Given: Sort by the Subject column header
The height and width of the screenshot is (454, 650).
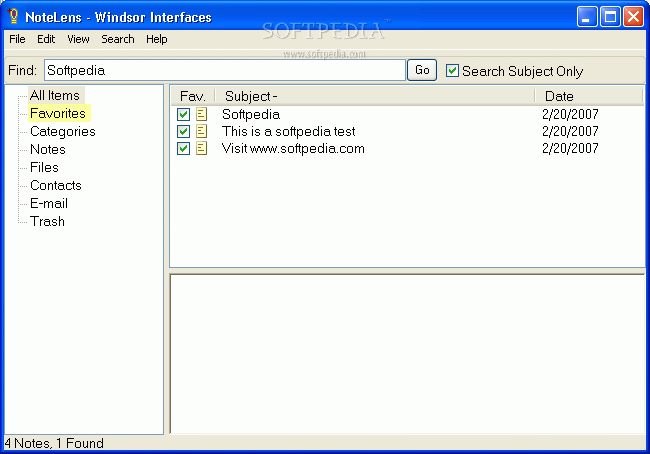Looking at the screenshot, I should pyautogui.click(x=375, y=96).
